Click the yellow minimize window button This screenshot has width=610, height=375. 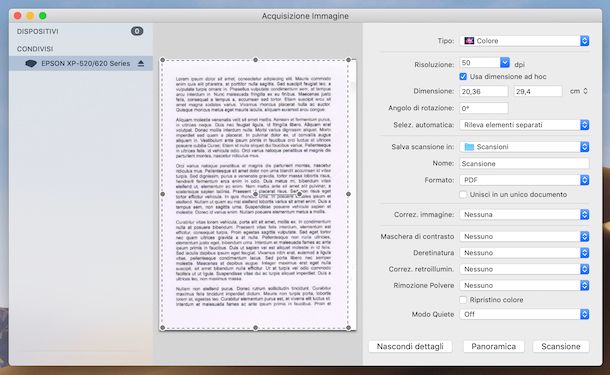pyautogui.click(x=30, y=16)
